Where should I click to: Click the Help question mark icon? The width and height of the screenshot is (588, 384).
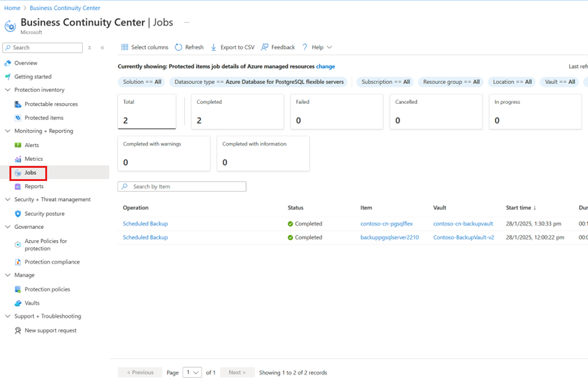tap(305, 47)
